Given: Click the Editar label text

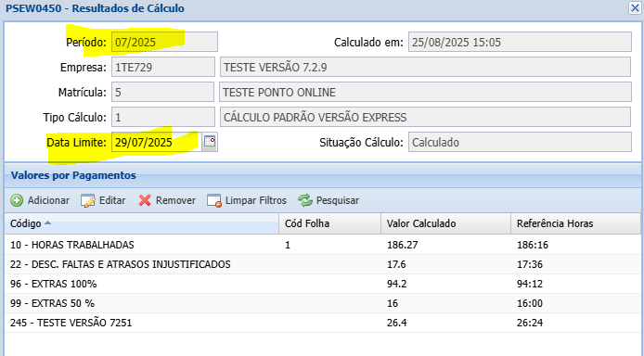Looking at the screenshot, I should point(112,200).
